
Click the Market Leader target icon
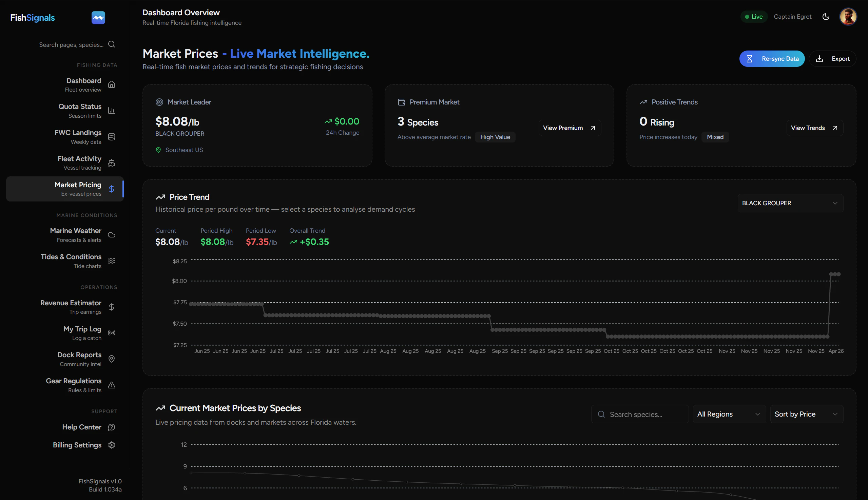[159, 102]
